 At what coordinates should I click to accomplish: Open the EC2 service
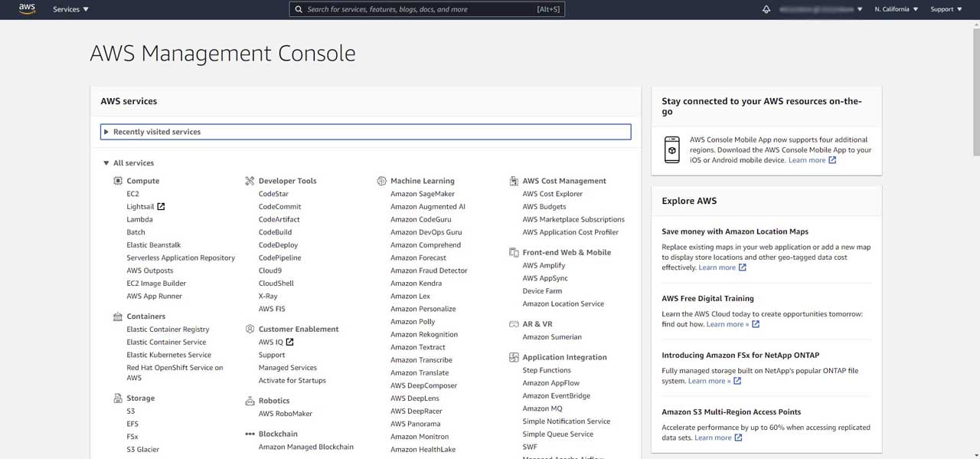[x=133, y=194]
